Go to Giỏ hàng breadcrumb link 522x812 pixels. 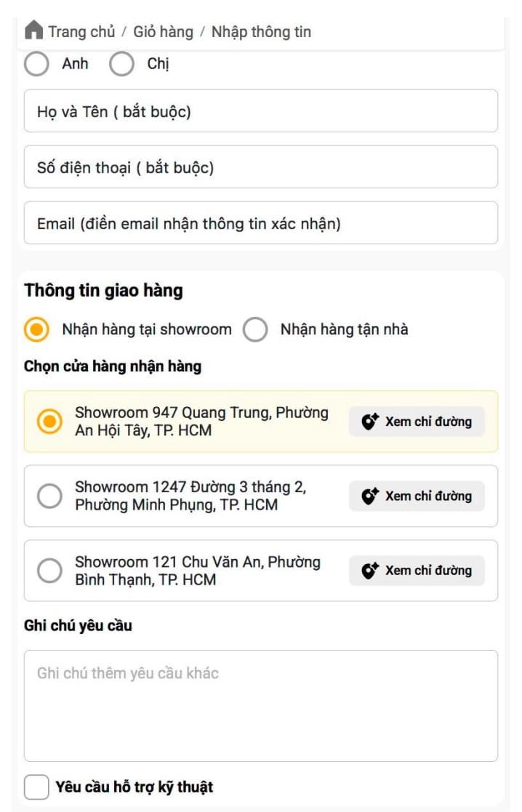click(x=163, y=31)
